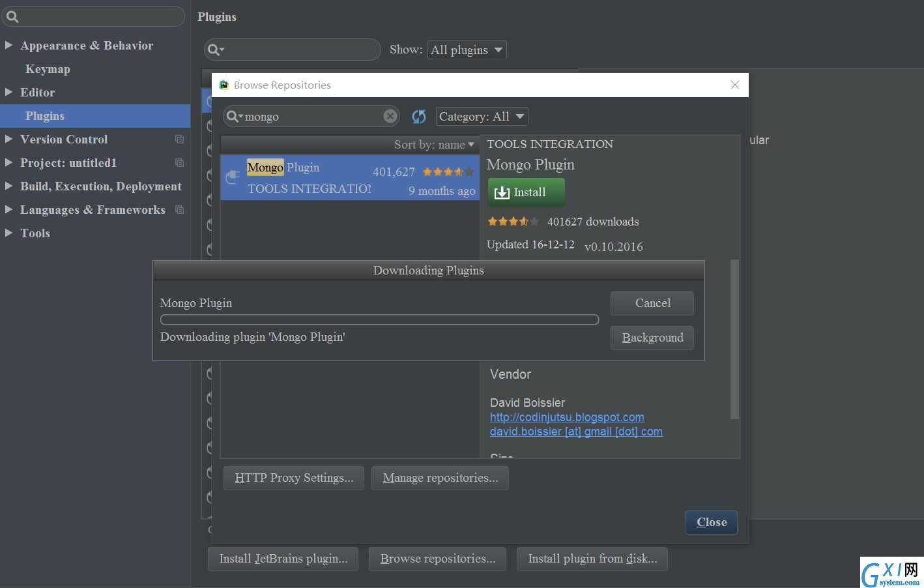The image size is (924, 588).
Task: Send the download to Background
Action: pos(652,338)
